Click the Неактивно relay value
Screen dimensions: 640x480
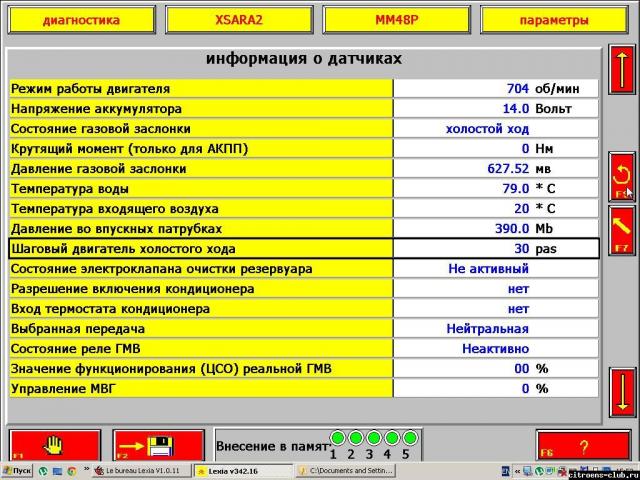point(496,349)
